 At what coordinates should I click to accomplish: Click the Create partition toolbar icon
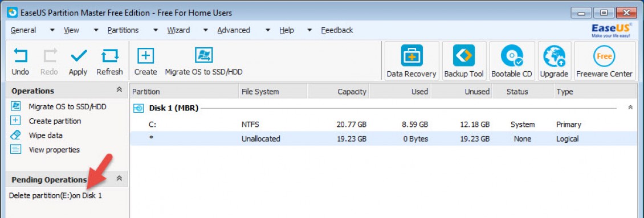point(145,55)
